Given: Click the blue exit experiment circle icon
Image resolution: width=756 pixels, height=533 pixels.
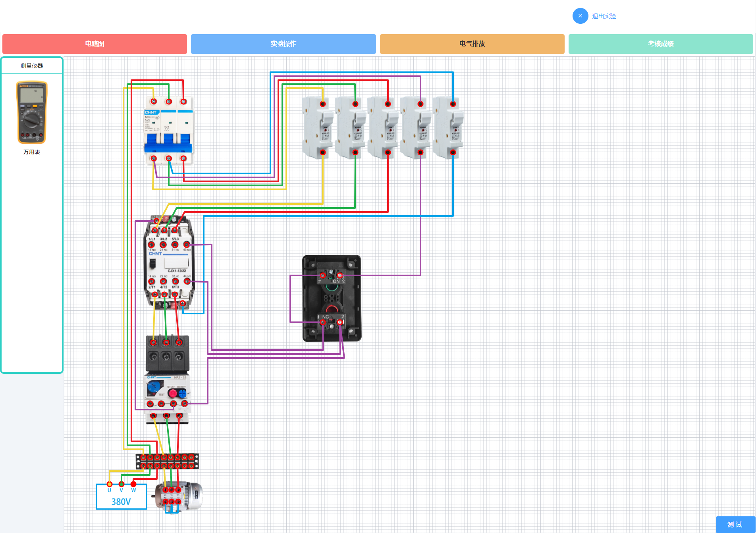Looking at the screenshot, I should pos(580,16).
